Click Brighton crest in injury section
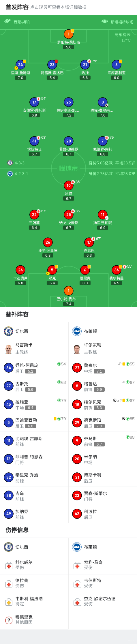 (77, 547)
